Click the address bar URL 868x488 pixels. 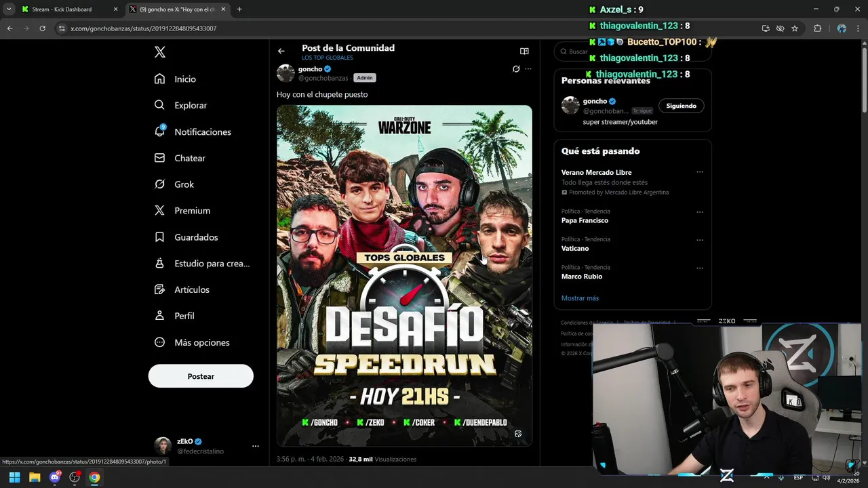pyautogui.click(x=144, y=28)
